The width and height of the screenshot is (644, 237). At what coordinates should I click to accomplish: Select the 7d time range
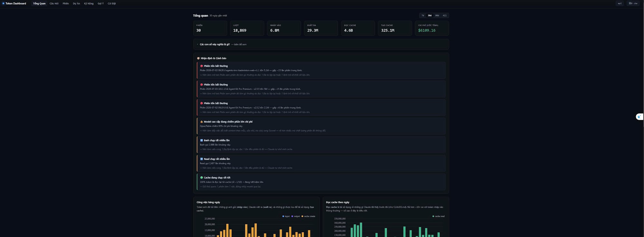tap(423, 15)
